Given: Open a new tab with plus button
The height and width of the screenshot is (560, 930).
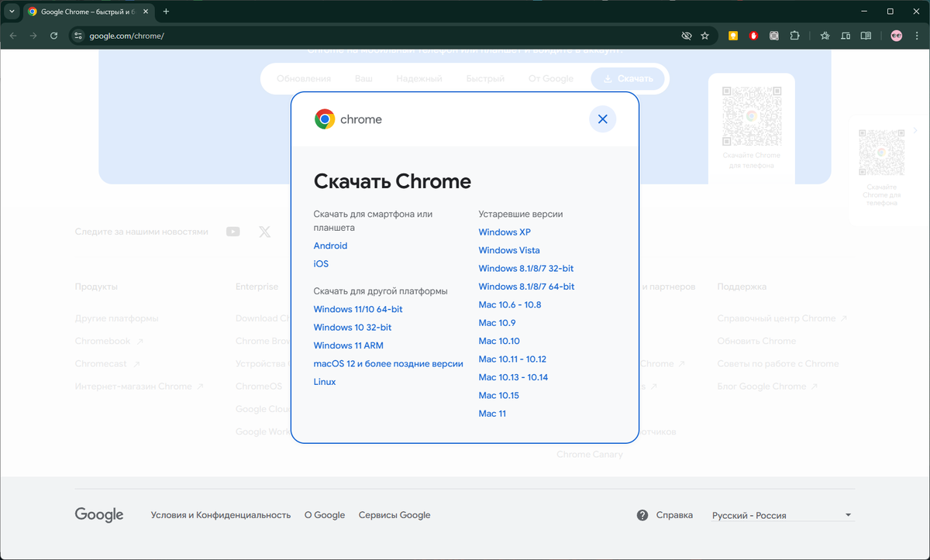Looking at the screenshot, I should pyautogui.click(x=166, y=12).
